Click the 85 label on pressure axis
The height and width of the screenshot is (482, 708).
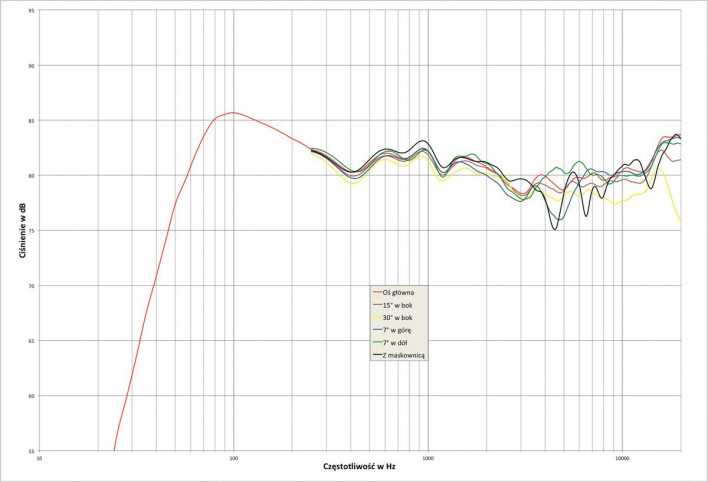pyautogui.click(x=31, y=121)
